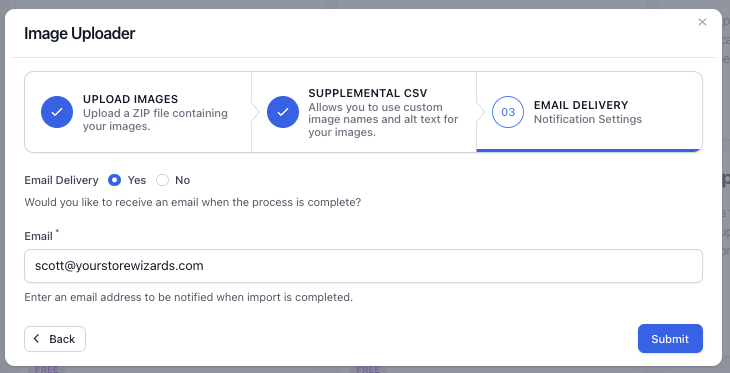Click the "No" option label text
Viewport: 730px width, 373px height.
[x=182, y=180]
